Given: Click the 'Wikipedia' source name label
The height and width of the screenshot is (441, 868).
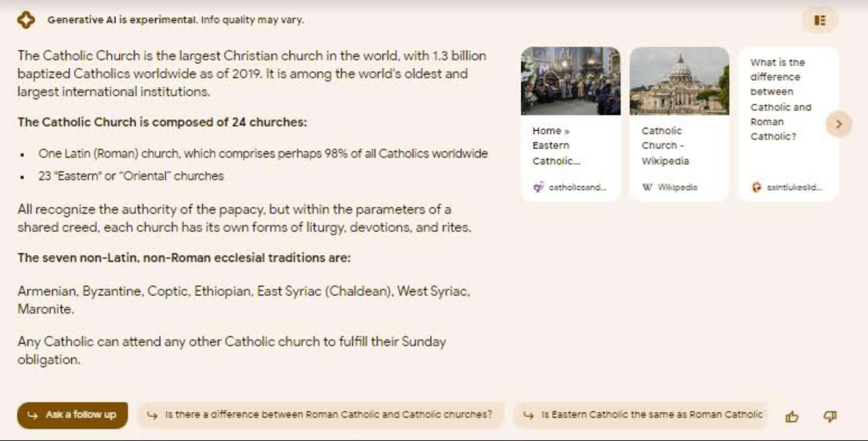Looking at the screenshot, I should 678,187.
